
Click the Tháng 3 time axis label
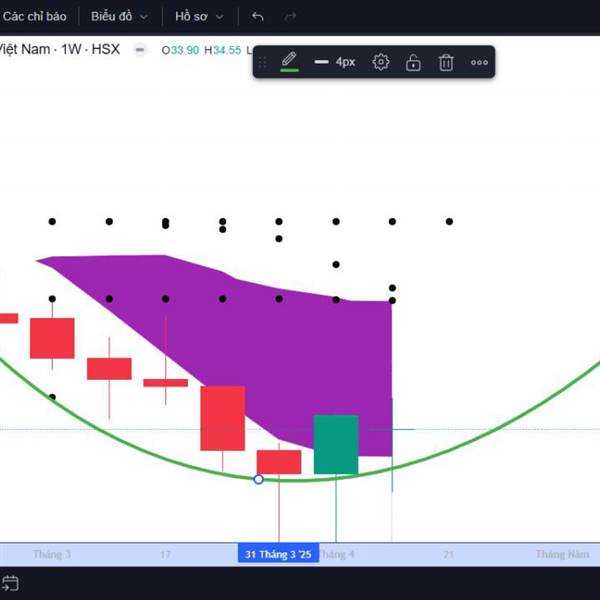(52, 554)
